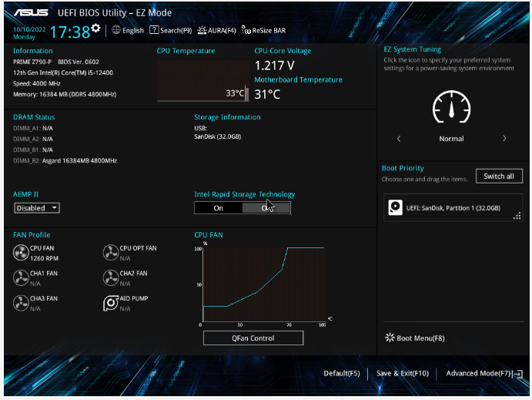Click the 31°C motherboard temperature value

tap(267, 94)
